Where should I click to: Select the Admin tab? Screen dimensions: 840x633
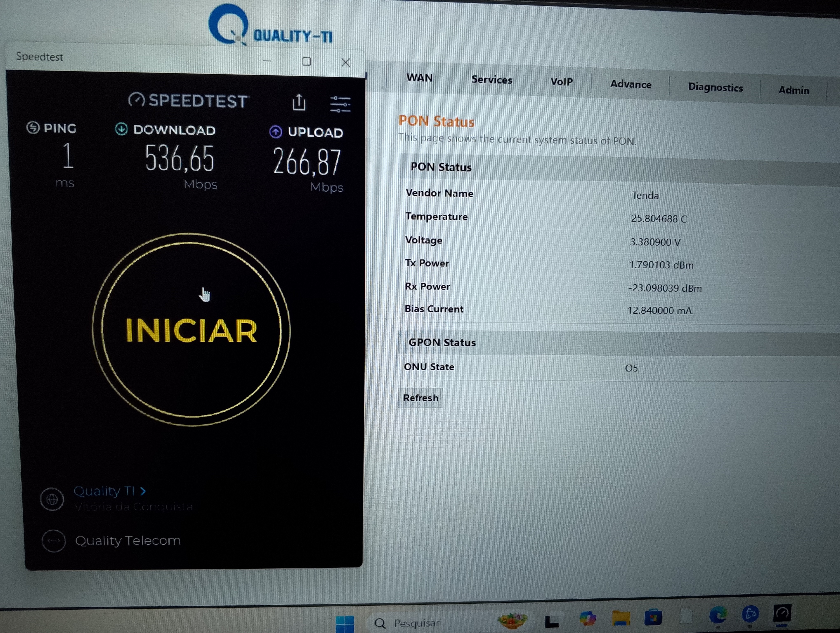tap(793, 90)
